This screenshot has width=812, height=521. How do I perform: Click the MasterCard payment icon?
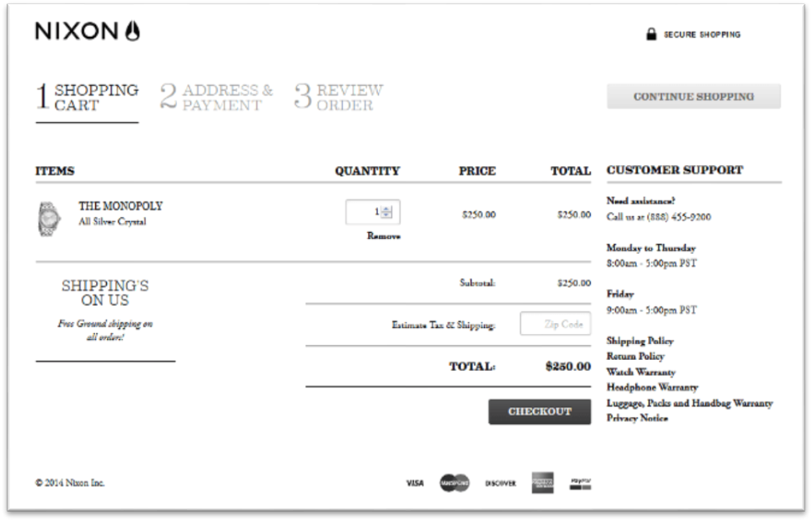(454, 483)
